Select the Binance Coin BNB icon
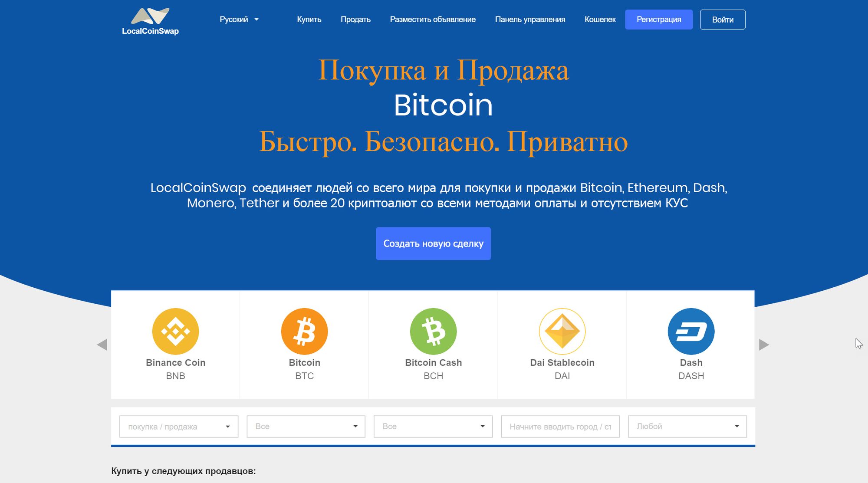The height and width of the screenshot is (483, 868). [x=176, y=331]
